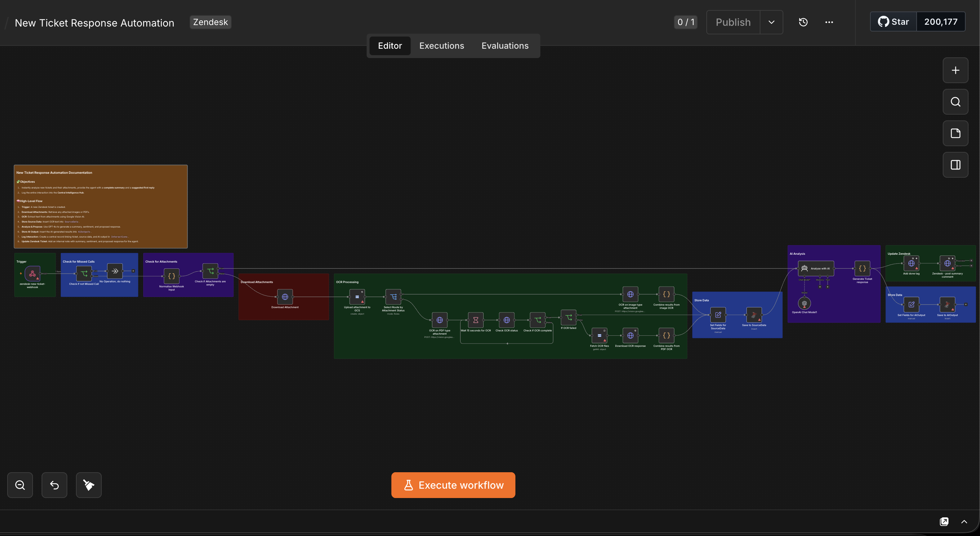
Task: Click the Update Zendesk sticky note heading
Action: coord(899,254)
